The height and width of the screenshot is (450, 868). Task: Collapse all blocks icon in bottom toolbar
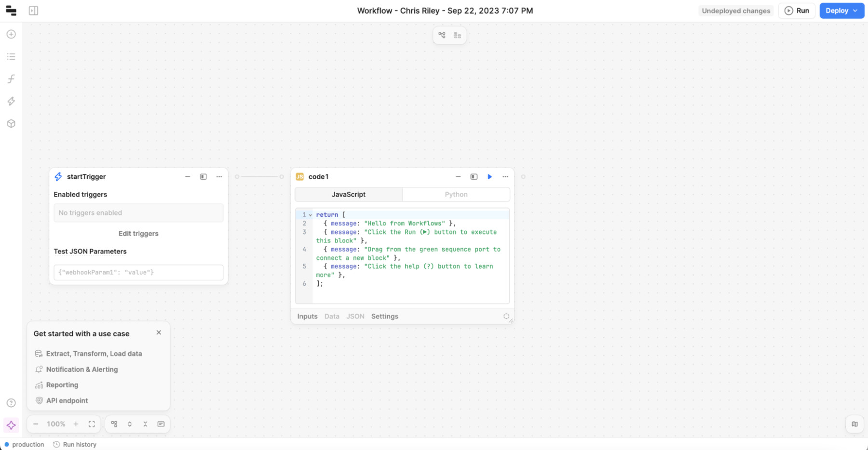[145, 424]
